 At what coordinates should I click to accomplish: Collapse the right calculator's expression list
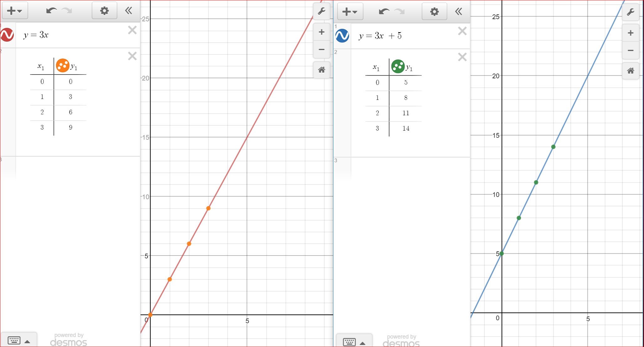click(x=458, y=12)
